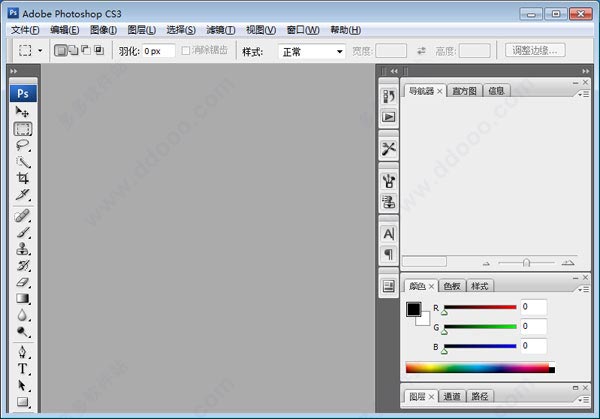The height and width of the screenshot is (419, 600).
Task: Switch to the 信息 info tab
Action: [496, 91]
